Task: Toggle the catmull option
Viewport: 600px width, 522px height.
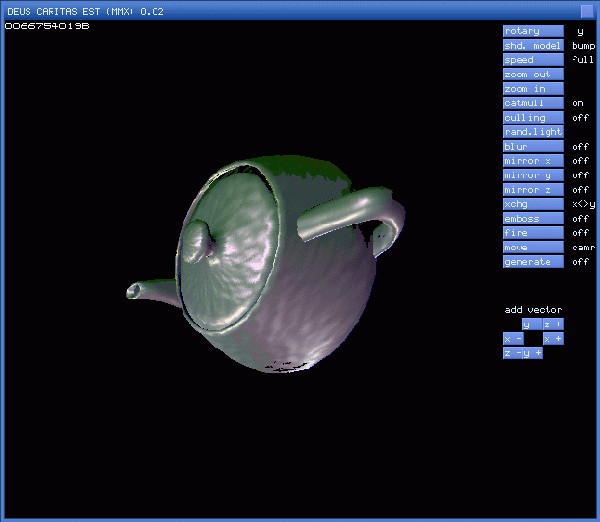Action: pyautogui.click(x=533, y=103)
